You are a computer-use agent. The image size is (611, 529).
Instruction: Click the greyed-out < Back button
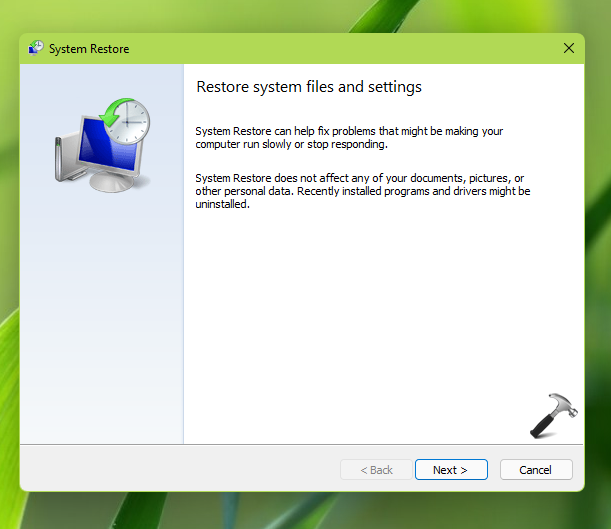[x=376, y=470]
